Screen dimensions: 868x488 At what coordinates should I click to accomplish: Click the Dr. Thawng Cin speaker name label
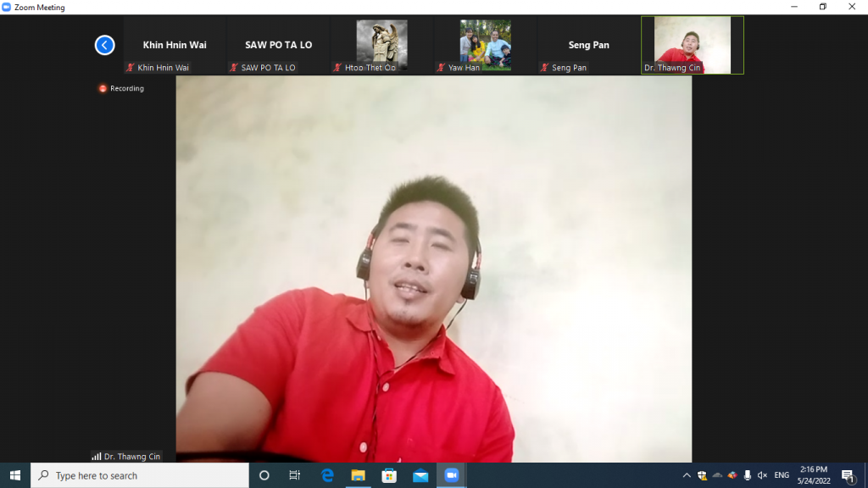click(131, 457)
